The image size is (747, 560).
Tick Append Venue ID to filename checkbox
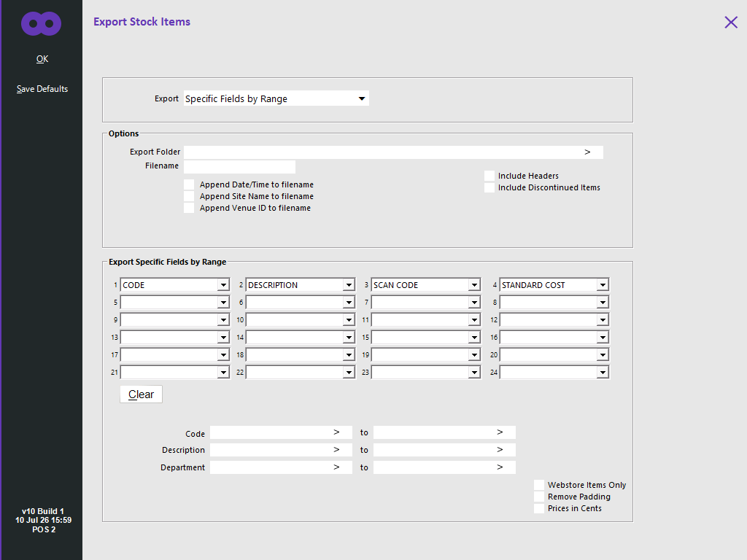pyautogui.click(x=189, y=208)
